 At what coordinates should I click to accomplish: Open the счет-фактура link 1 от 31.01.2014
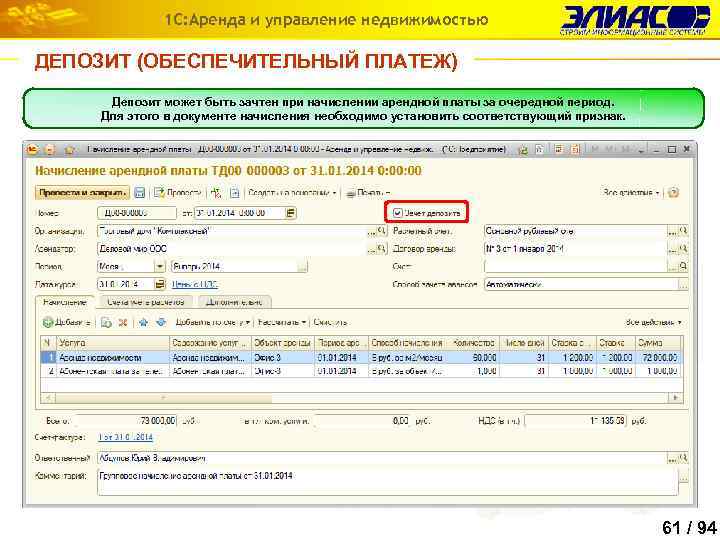[125, 437]
